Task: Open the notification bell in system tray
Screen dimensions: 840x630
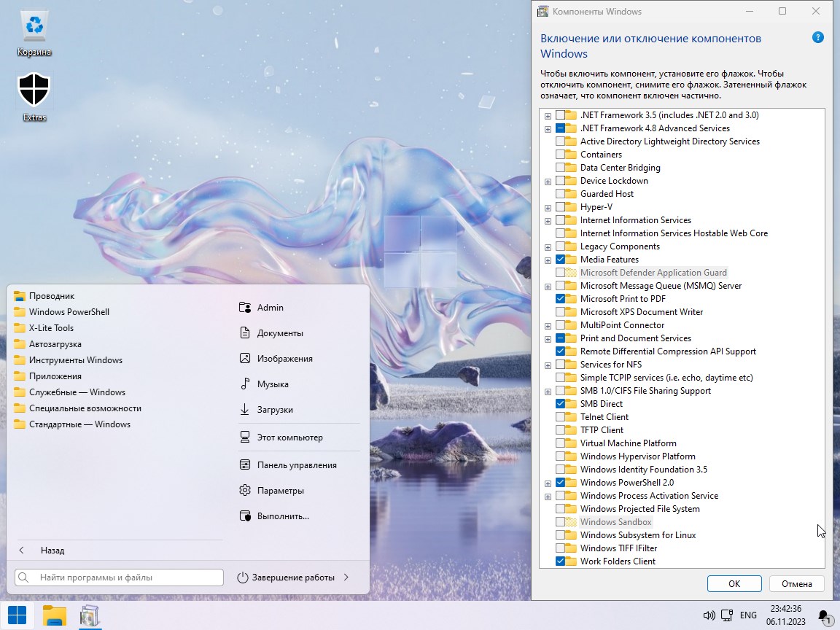Action: (823, 615)
